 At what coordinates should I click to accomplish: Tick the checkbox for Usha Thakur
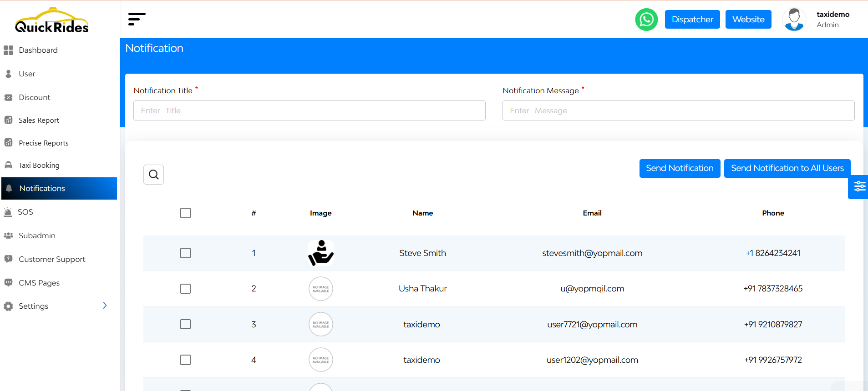pyautogui.click(x=185, y=289)
